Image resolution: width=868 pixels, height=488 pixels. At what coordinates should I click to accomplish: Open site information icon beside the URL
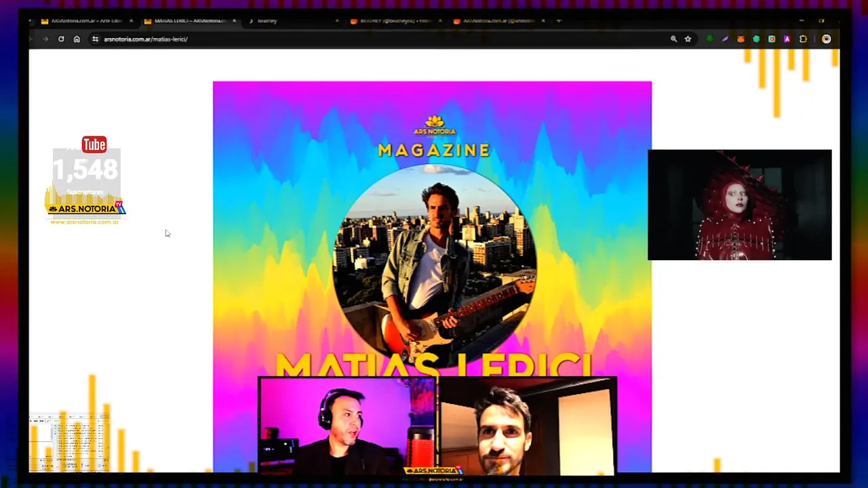95,39
